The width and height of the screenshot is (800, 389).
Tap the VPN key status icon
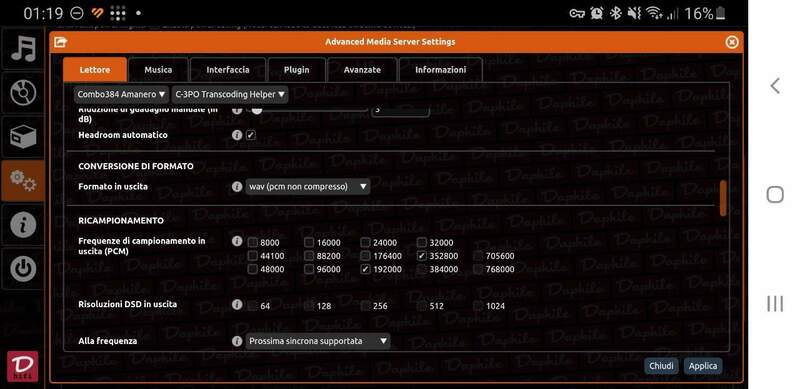pyautogui.click(x=577, y=13)
